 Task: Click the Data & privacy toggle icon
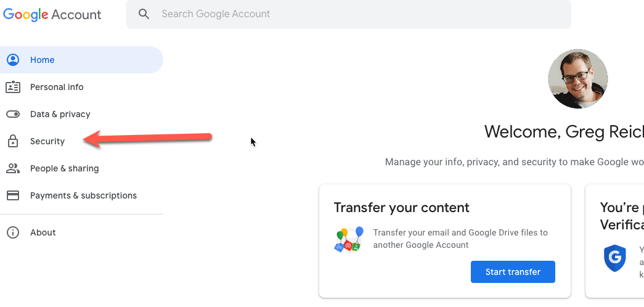(13, 114)
